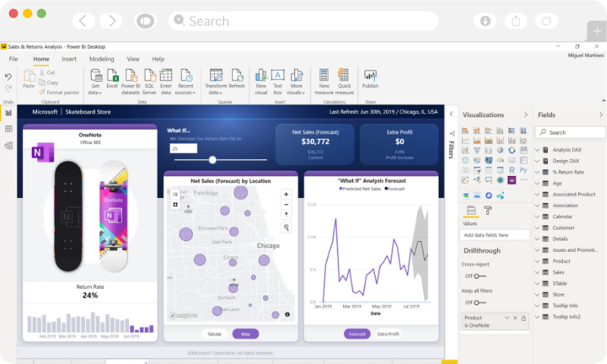Expand the Calendar field table
Viewport: 607px width, 364px height.
537,217
